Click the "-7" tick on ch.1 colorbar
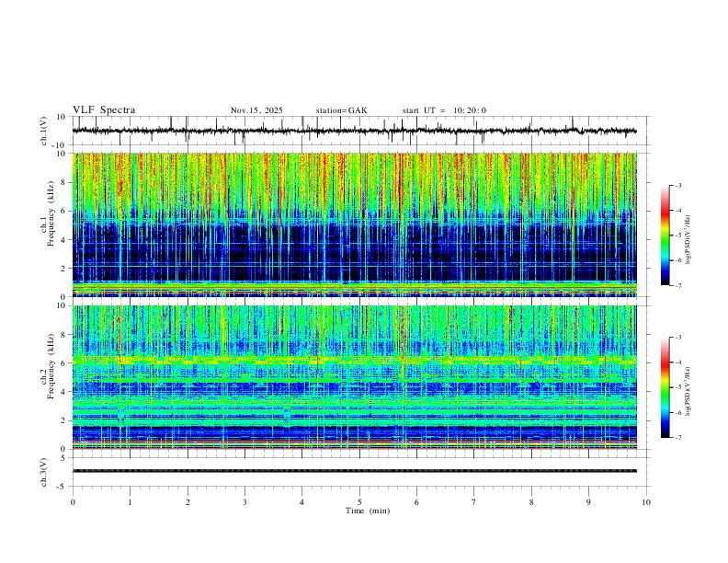 point(678,286)
